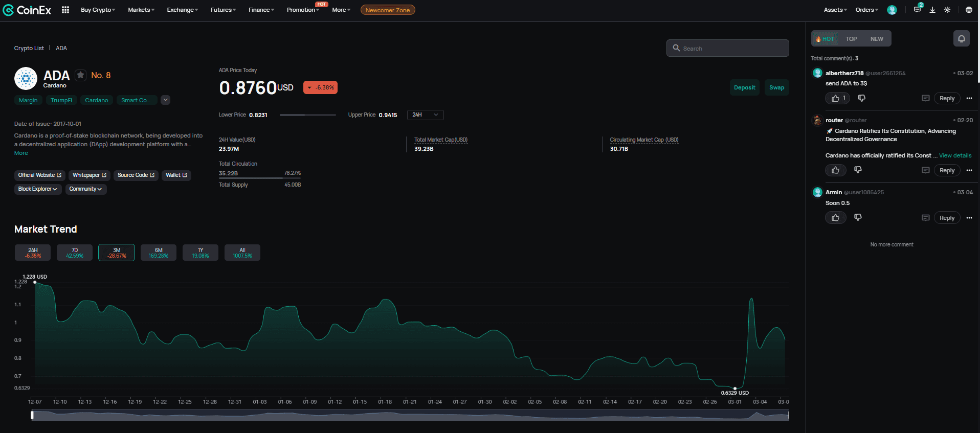Open the language globe icon
Image resolution: width=980 pixels, height=433 pixels.
click(x=969, y=10)
